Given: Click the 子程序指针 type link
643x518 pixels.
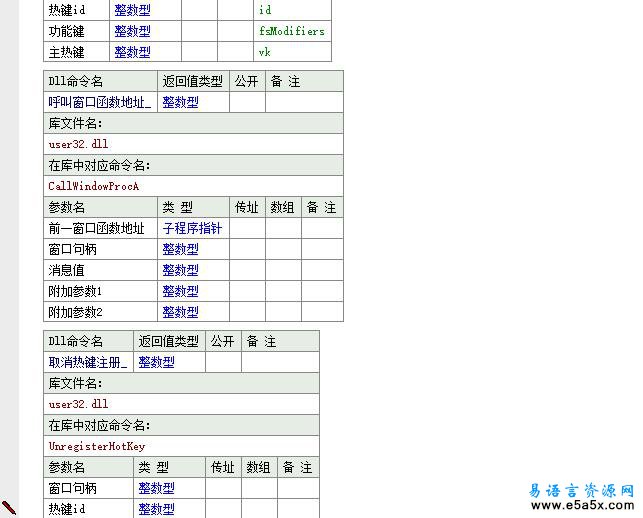Looking at the screenshot, I should pyautogui.click(x=192, y=228).
